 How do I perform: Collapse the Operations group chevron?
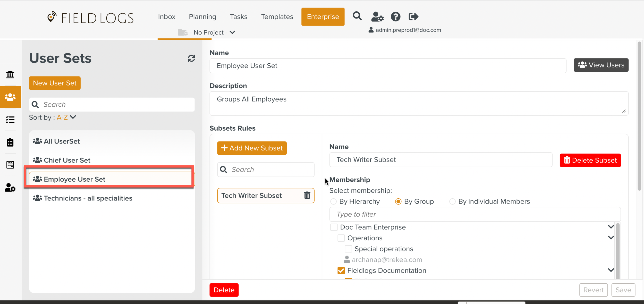click(x=611, y=238)
